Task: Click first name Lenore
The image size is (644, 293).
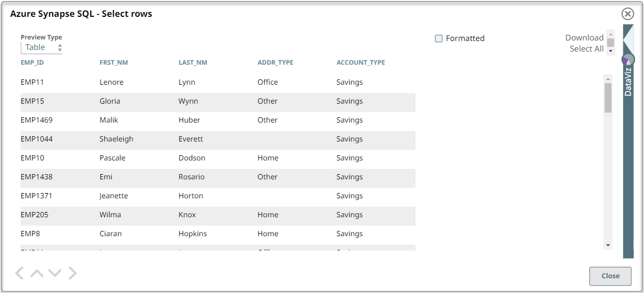Action: (x=112, y=82)
